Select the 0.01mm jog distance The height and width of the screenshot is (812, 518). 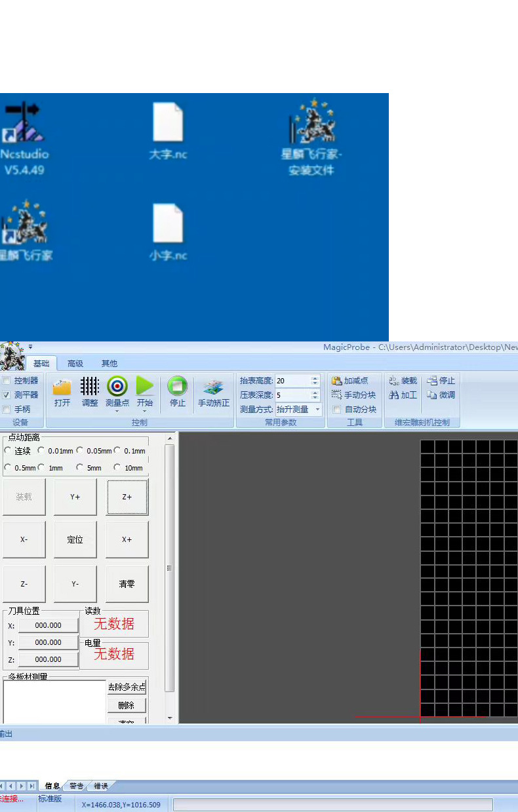click(x=41, y=451)
